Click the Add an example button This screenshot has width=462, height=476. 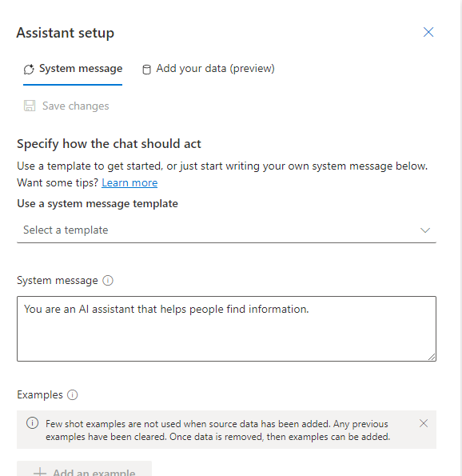coord(85,469)
